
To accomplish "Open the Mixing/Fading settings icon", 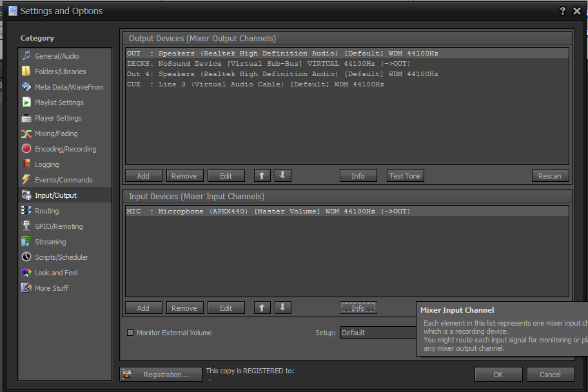I will coord(27,133).
